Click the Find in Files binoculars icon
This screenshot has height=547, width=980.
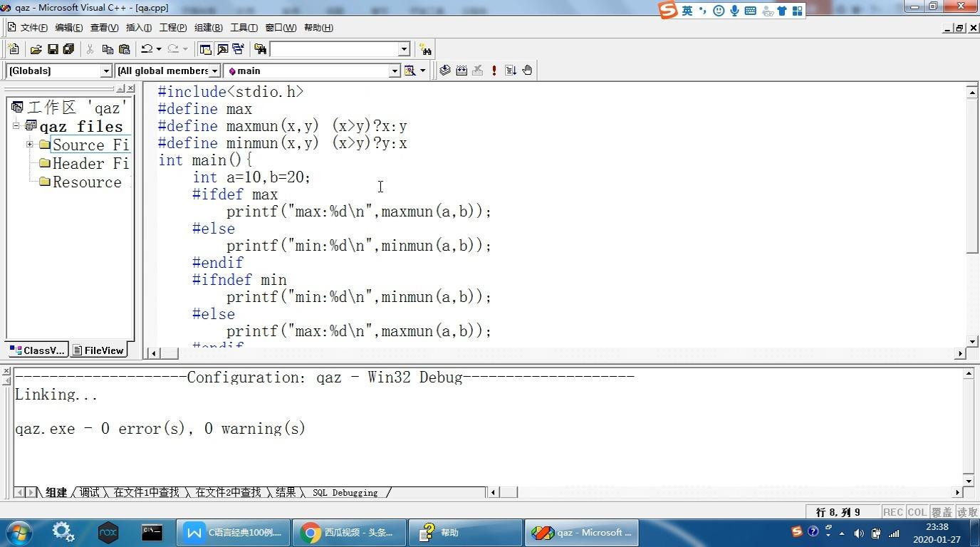(260, 49)
